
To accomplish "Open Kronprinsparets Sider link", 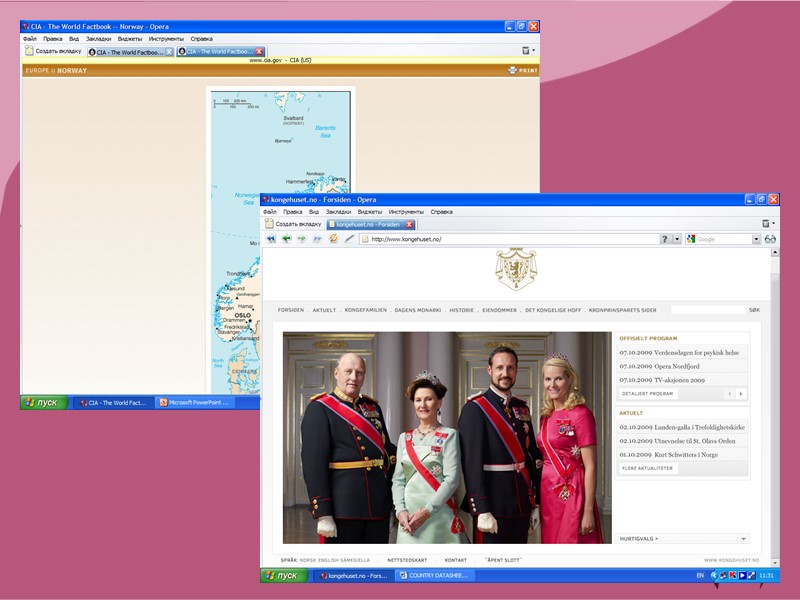I will coord(622,310).
